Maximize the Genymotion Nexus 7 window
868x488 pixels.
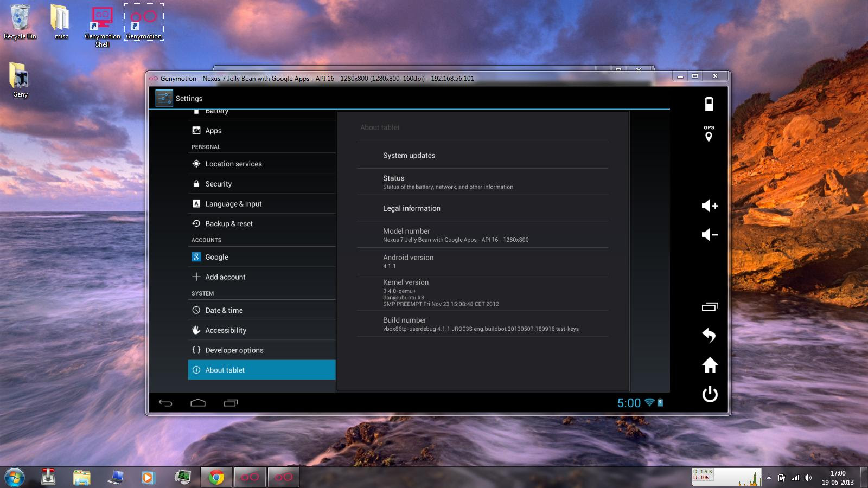(695, 76)
